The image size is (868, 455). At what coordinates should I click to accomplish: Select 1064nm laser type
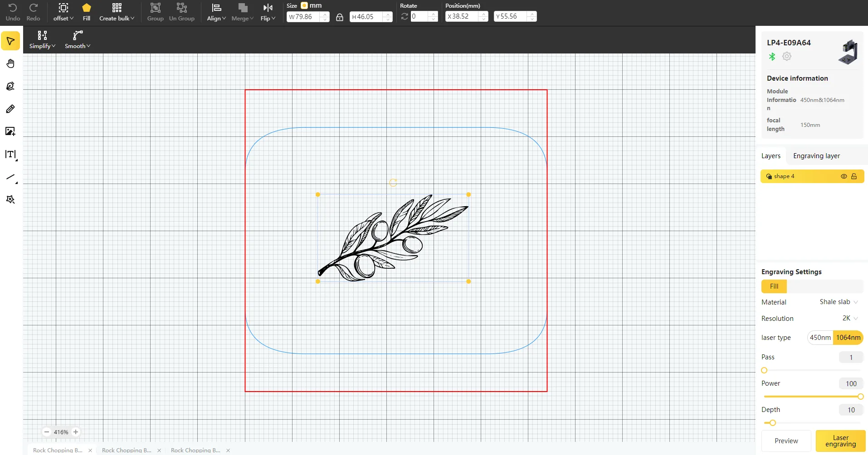point(848,338)
